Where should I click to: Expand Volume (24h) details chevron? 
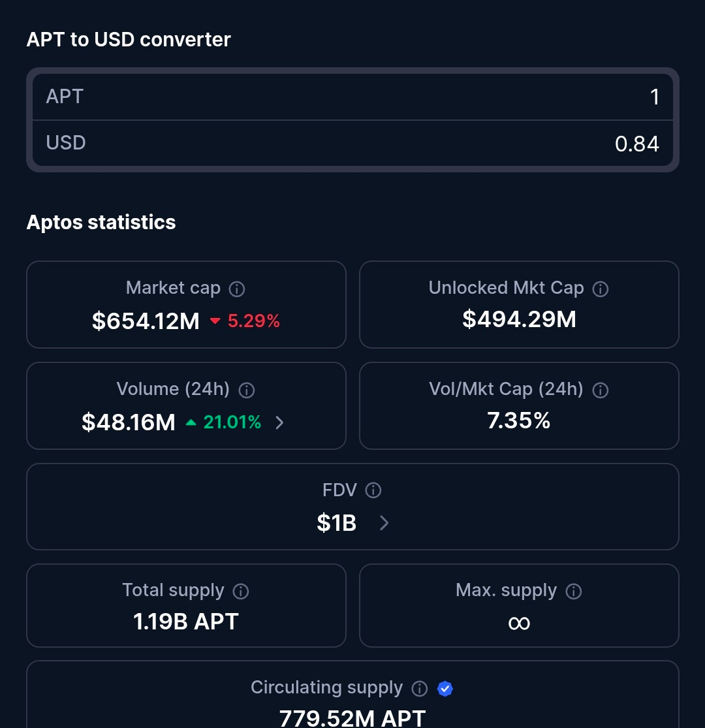click(x=280, y=422)
